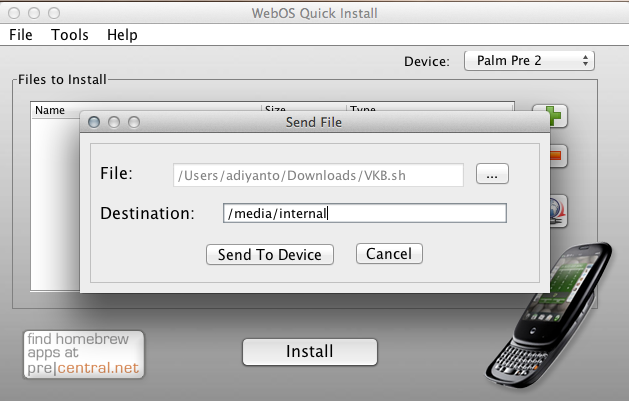Open the File menu

[x=21, y=35]
